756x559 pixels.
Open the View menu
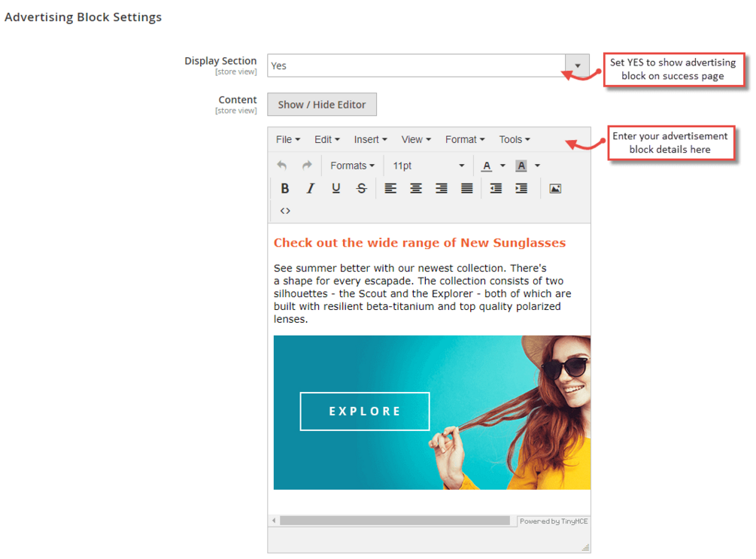(x=416, y=139)
